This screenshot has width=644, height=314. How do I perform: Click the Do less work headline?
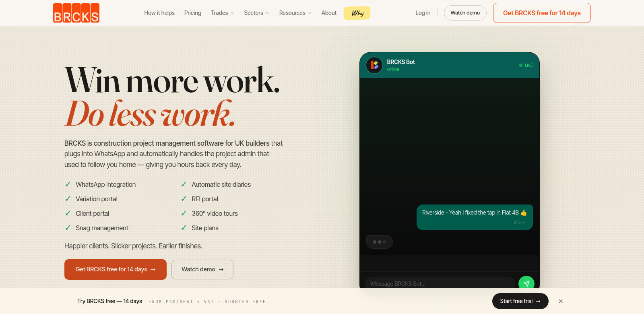click(x=150, y=114)
